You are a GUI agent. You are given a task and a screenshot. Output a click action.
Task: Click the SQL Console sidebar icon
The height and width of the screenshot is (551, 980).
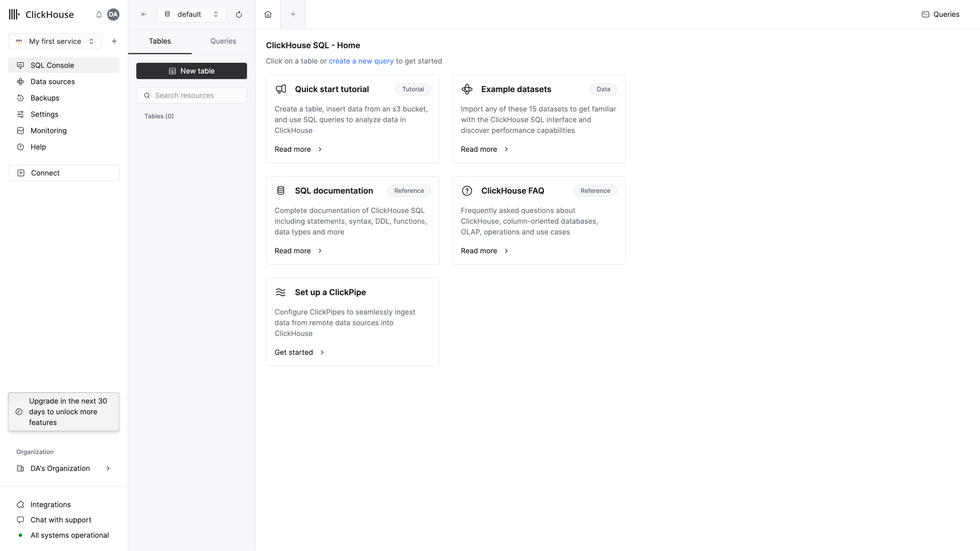20,65
